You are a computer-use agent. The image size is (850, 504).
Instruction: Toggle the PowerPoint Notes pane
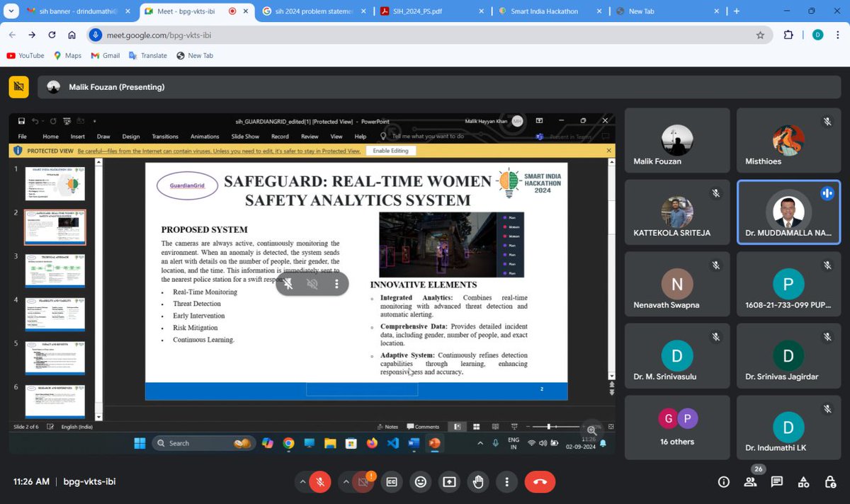coord(387,427)
